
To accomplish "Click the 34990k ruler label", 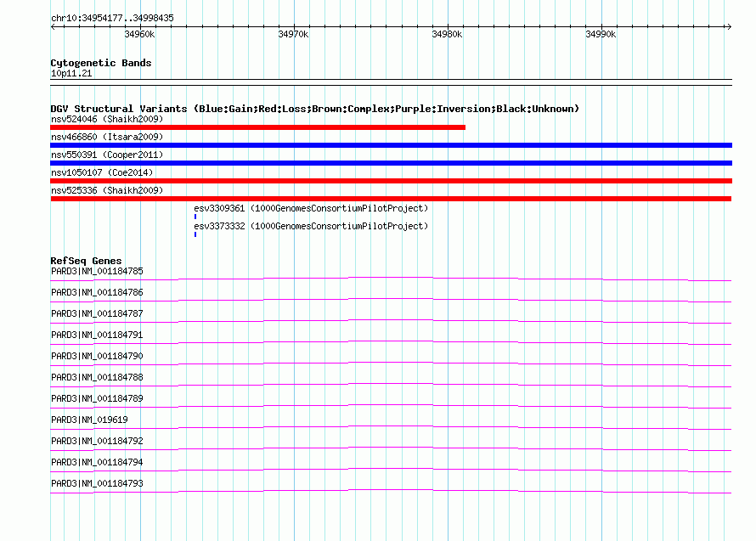I will click(601, 34).
